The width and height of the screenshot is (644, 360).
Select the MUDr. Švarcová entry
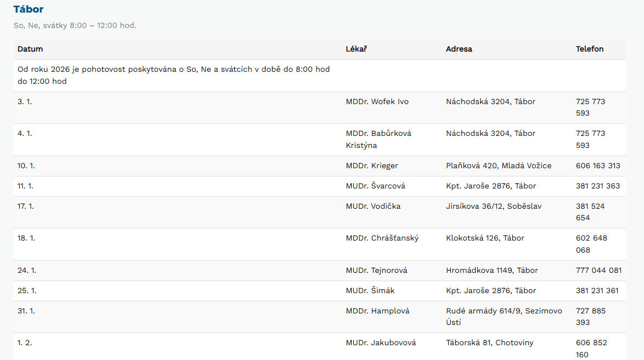click(375, 186)
